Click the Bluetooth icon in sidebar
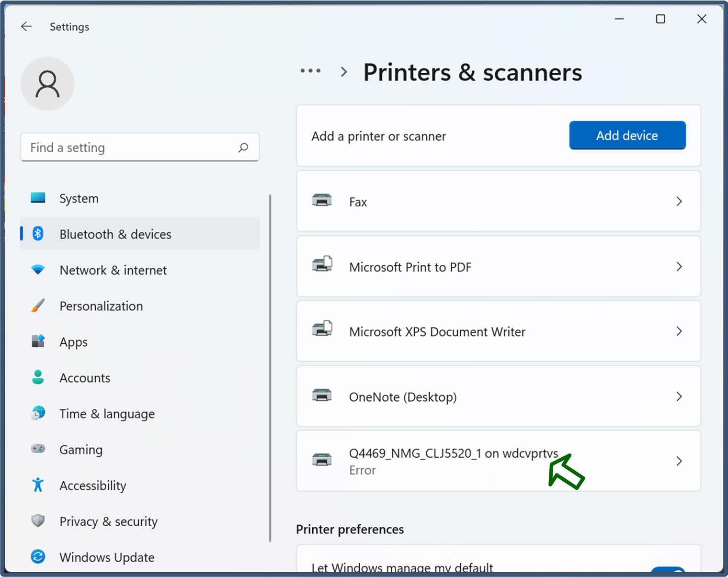The height and width of the screenshot is (577, 728). coord(38,234)
